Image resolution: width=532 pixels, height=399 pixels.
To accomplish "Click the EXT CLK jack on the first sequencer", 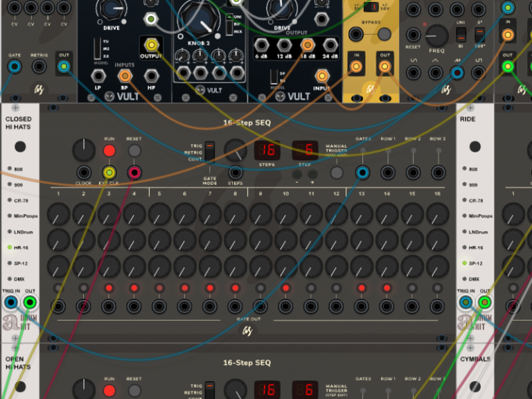I will click(x=109, y=172).
